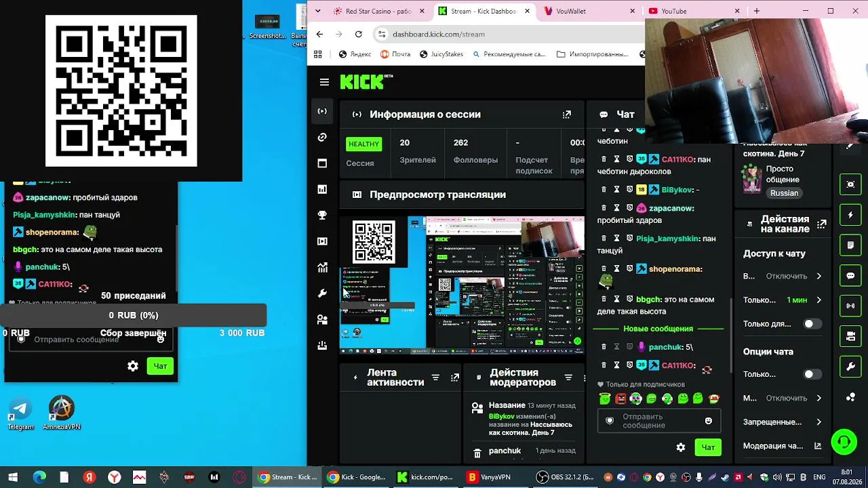
Task: Click the support headset button
Action: (844, 443)
